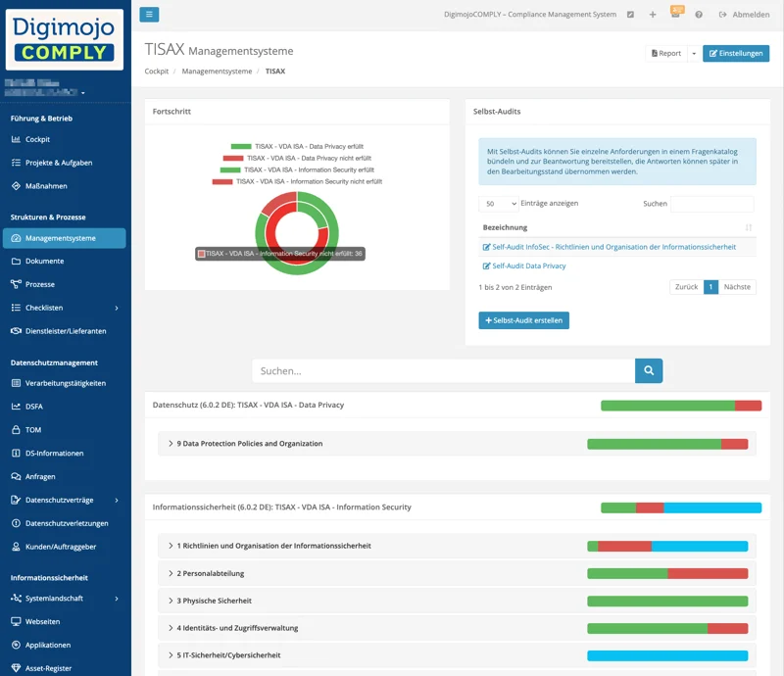
Task: Open Self-Audit Data Privacy link
Action: tap(524, 266)
